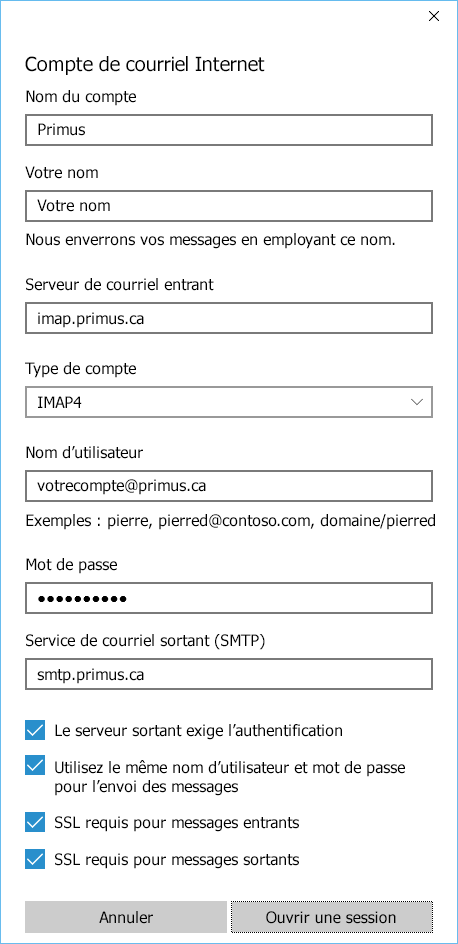
Task: Click the Nous enverrons vos messages hint text
Action: pyautogui.click(x=211, y=240)
